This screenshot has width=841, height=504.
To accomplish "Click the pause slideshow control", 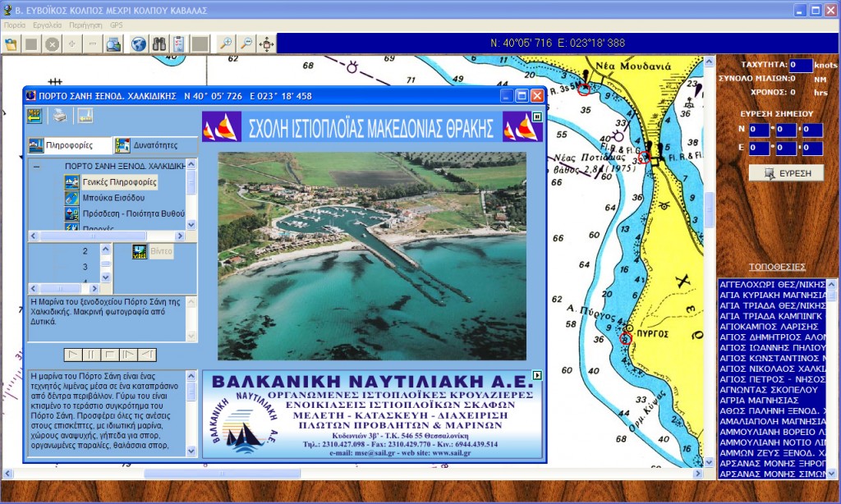I will [91, 355].
